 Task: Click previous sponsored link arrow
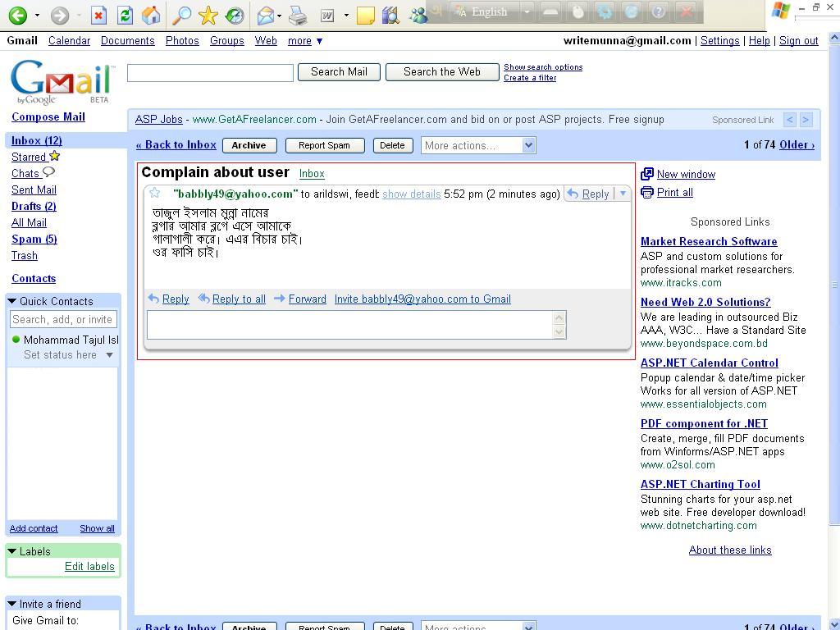point(790,120)
